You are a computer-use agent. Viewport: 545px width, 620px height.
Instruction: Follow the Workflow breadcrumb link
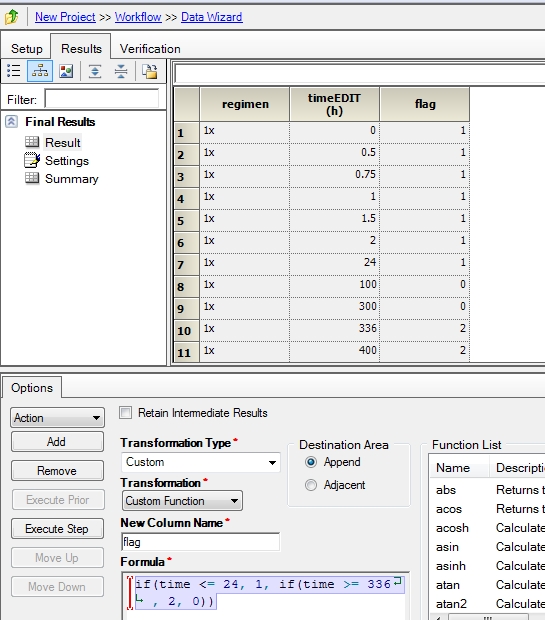[x=138, y=17]
